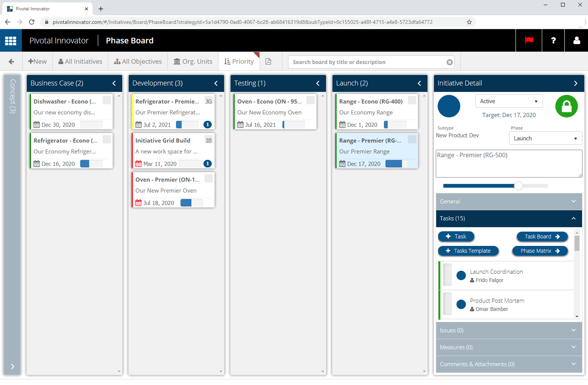Adjust the initiative progress slider handle

[518, 186]
